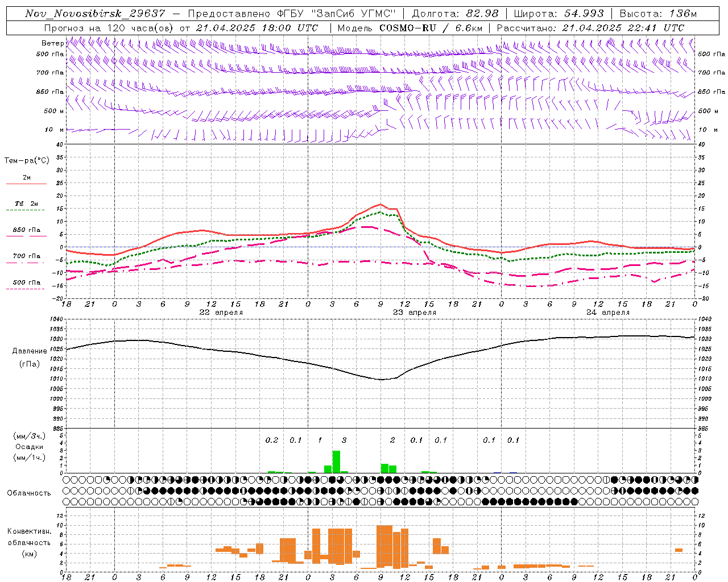
Task: Click the "23 апреля" date label
Action: click(x=415, y=313)
